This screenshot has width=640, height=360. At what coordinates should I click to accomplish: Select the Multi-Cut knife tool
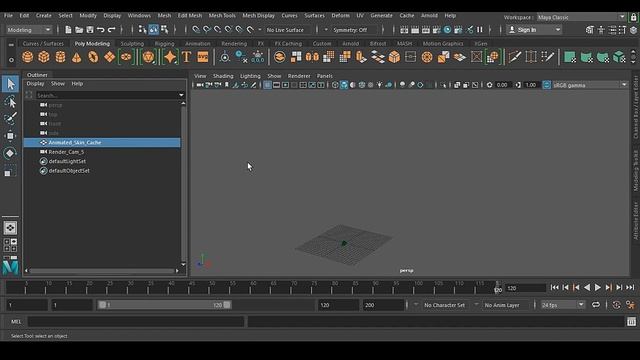[515, 57]
